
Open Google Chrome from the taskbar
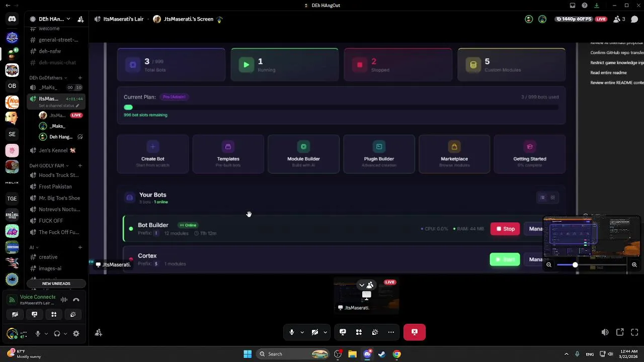pos(397,354)
